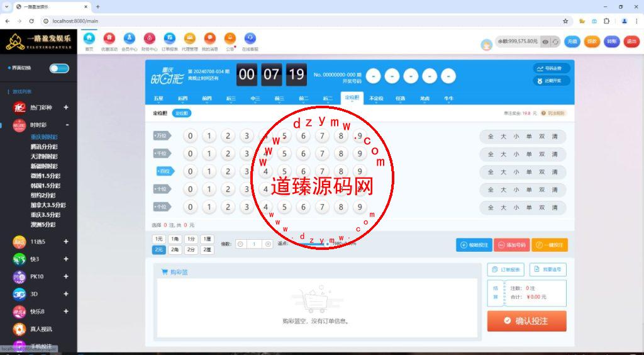Open the Chrome tab list dropdown arrow

[x=6, y=6]
